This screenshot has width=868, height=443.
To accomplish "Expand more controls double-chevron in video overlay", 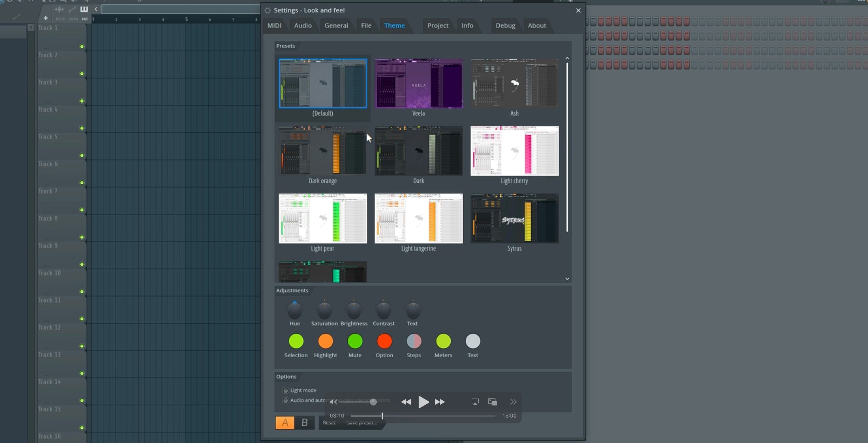I will pyautogui.click(x=513, y=402).
